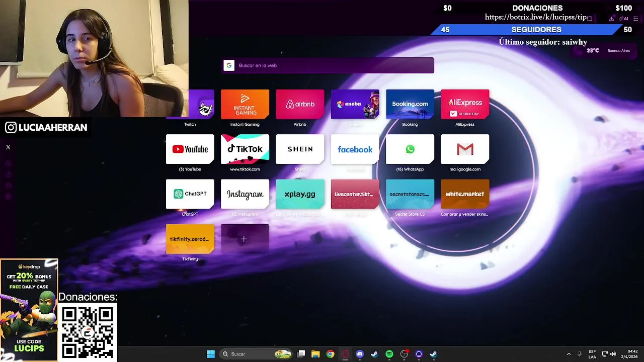This screenshot has width=644, height=362.
Task: Click the "www.tiktok.com" tile label
Action: point(245,169)
